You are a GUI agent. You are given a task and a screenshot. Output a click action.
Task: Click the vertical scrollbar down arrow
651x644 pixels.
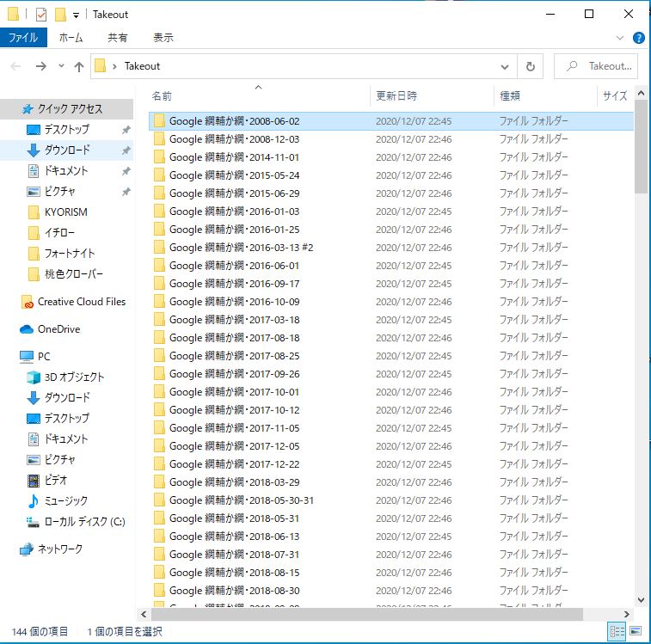[x=642, y=599]
